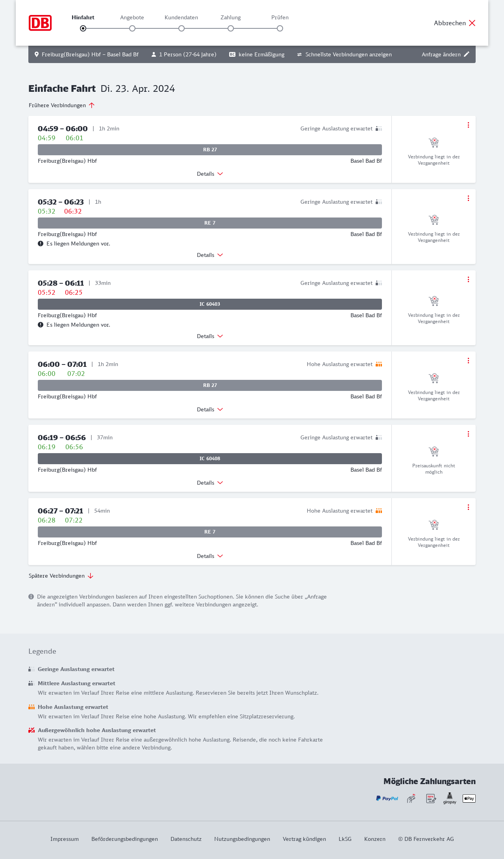Expand Details for the 06:27 RE 7 connection

pos(210,556)
